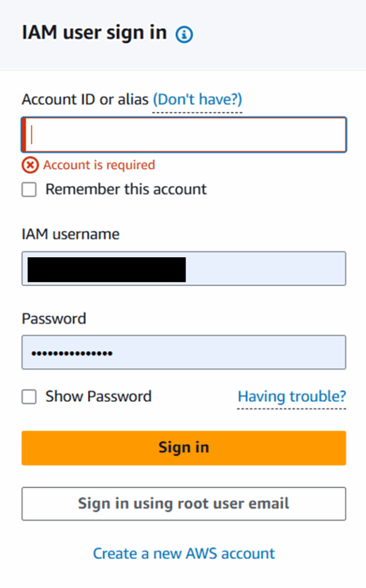366x588 pixels.
Task: Click the Remember this account label text
Action: [126, 189]
